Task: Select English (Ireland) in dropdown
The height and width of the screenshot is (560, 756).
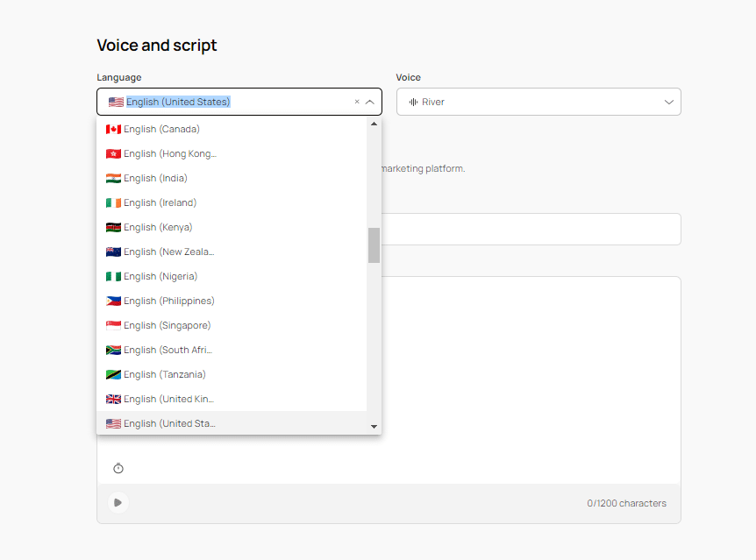Action: tap(160, 202)
